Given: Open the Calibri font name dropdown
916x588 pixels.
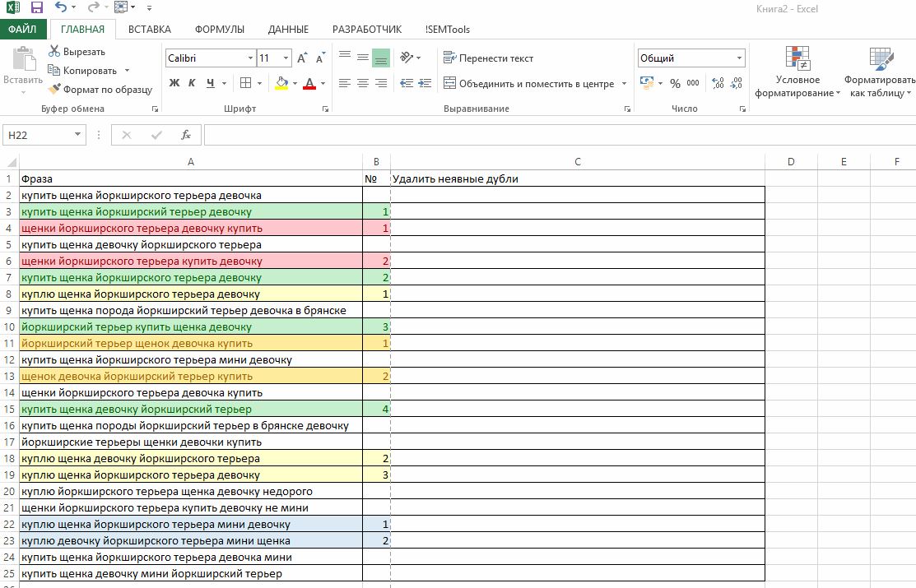Looking at the screenshot, I should tap(251, 58).
